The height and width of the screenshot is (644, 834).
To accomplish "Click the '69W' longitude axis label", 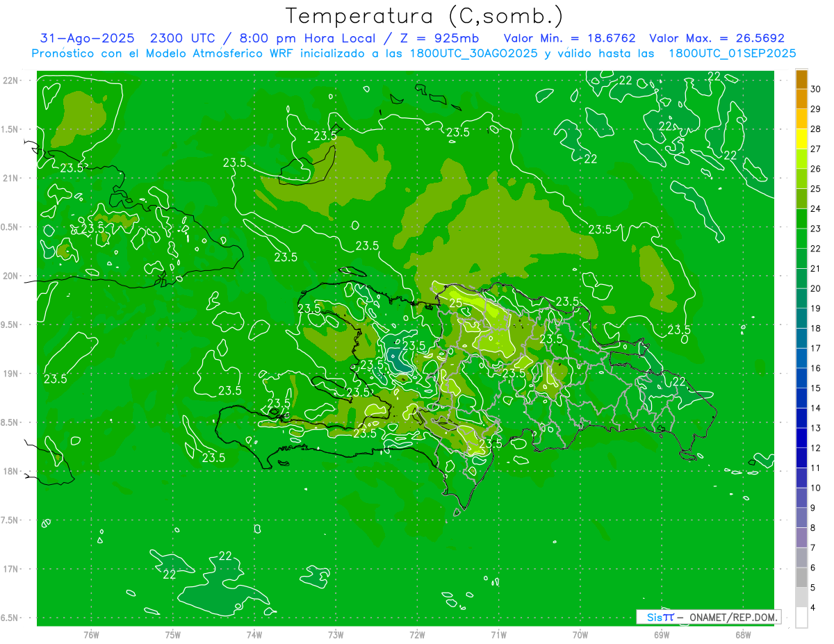I will (661, 634).
